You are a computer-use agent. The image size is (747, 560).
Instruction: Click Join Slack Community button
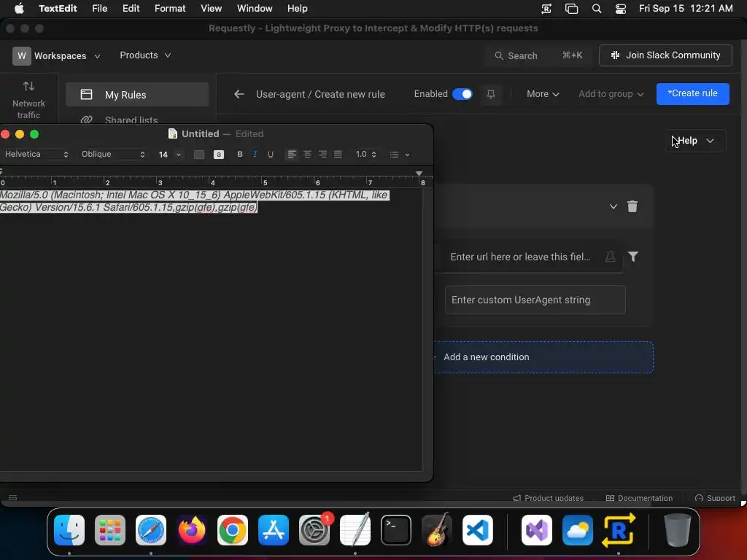(x=665, y=55)
